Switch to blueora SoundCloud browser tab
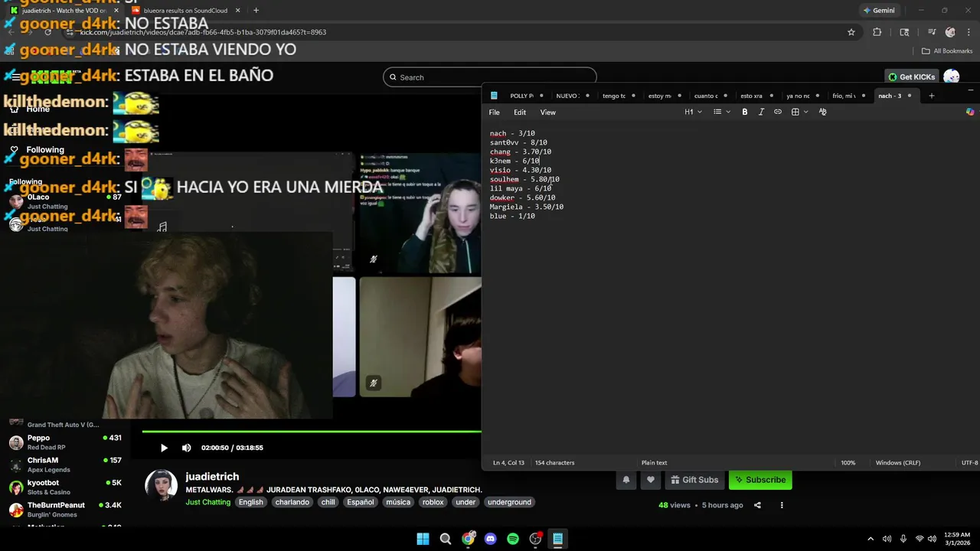The height and width of the screenshot is (551, 980). tap(185, 11)
